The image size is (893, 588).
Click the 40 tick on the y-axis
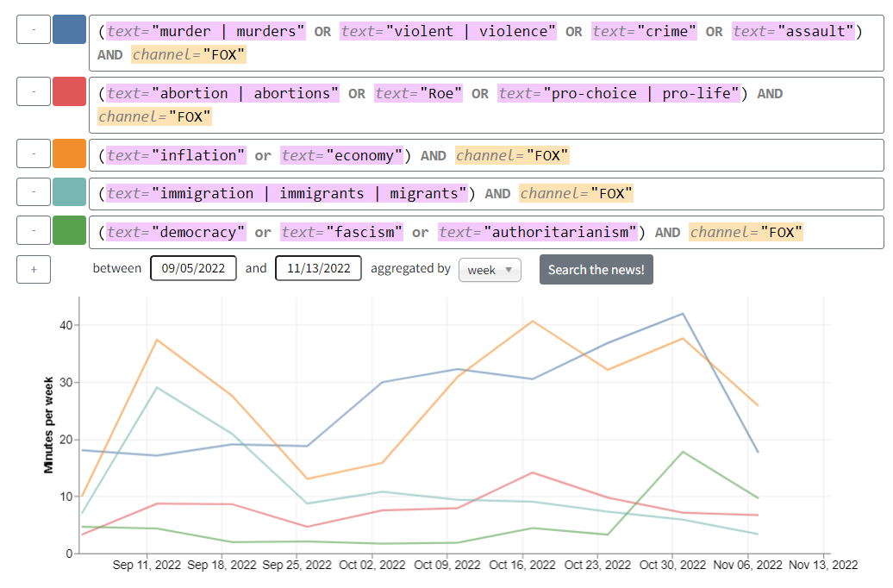pyautogui.click(x=66, y=325)
